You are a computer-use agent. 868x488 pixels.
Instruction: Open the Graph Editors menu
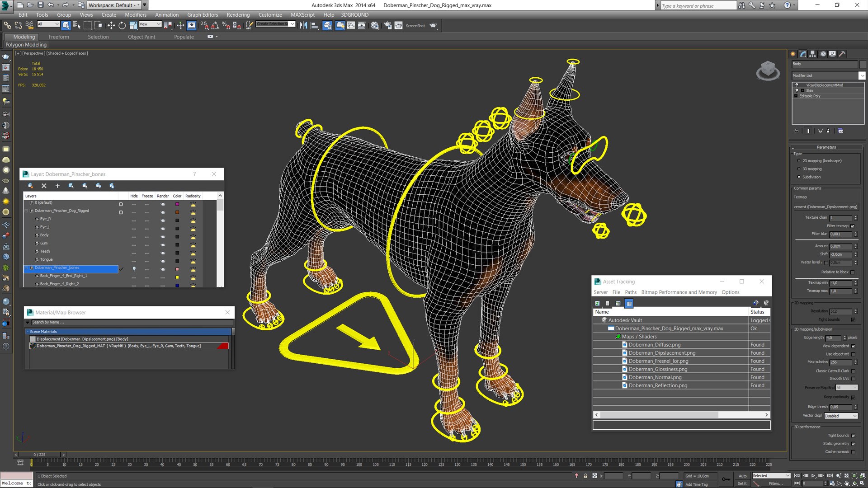coord(203,14)
